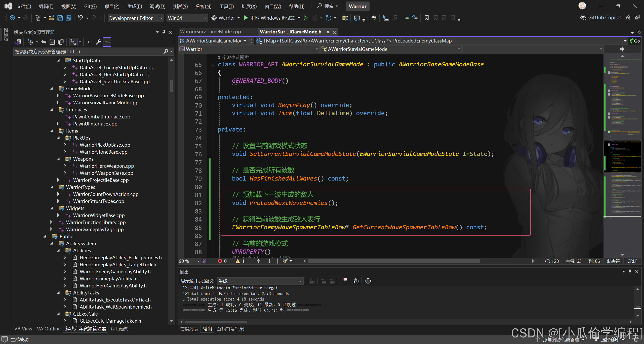Click the Save All toolbar icon
This screenshot has width=644, height=344.
[x=68, y=18]
